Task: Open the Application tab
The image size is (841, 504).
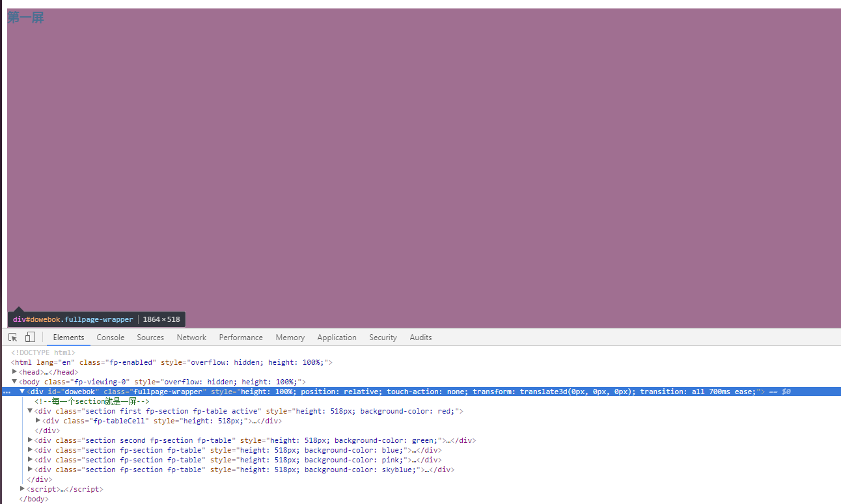Action: pyautogui.click(x=337, y=338)
